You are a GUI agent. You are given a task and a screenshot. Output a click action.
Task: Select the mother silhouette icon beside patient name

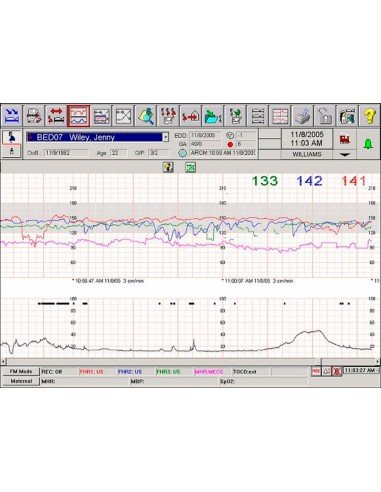click(12, 137)
